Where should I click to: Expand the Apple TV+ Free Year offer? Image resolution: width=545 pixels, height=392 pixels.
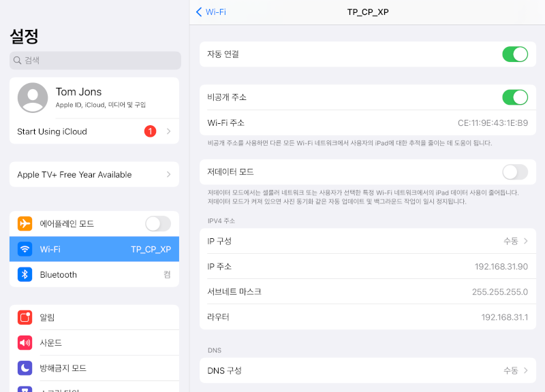(95, 174)
